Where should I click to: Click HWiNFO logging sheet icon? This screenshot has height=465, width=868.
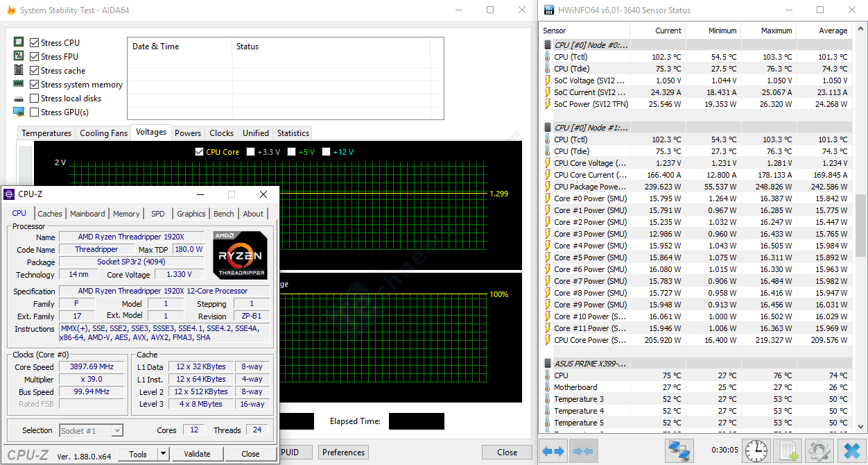pyautogui.click(x=789, y=451)
